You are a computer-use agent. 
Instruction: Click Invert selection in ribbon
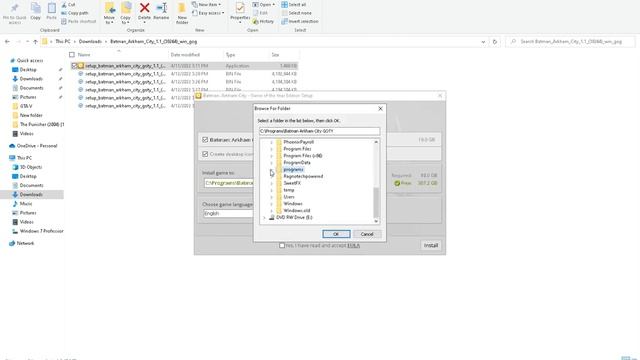point(300,21)
